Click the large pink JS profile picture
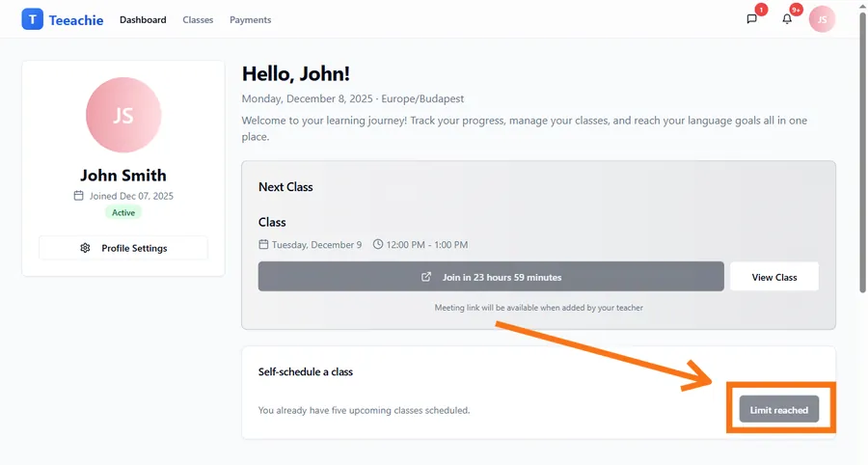The image size is (868, 465). pos(123,116)
